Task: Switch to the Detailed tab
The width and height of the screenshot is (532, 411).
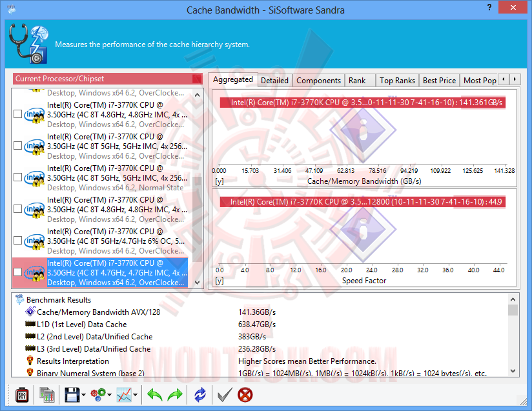Action: (274, 81)
